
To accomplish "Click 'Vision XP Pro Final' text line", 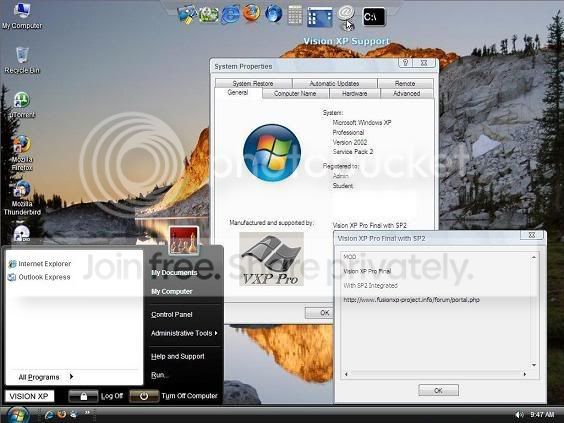I will click(367, 271).
